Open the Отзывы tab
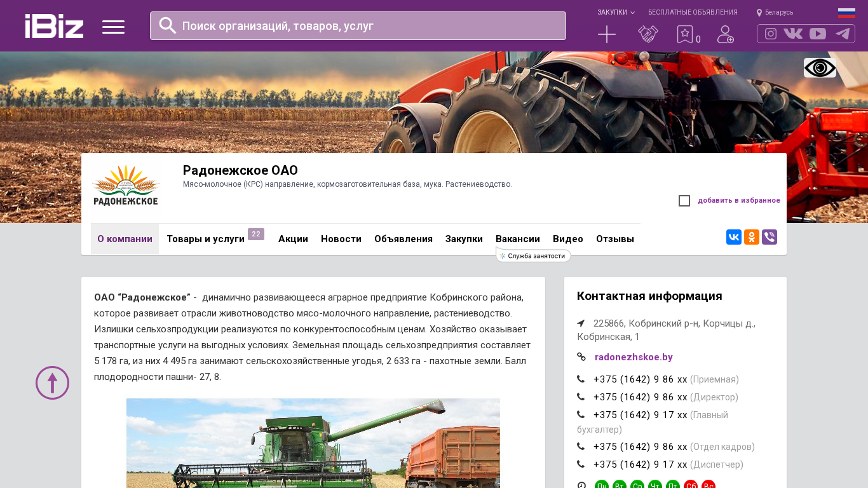868x488 pixels. coord(615,239)
